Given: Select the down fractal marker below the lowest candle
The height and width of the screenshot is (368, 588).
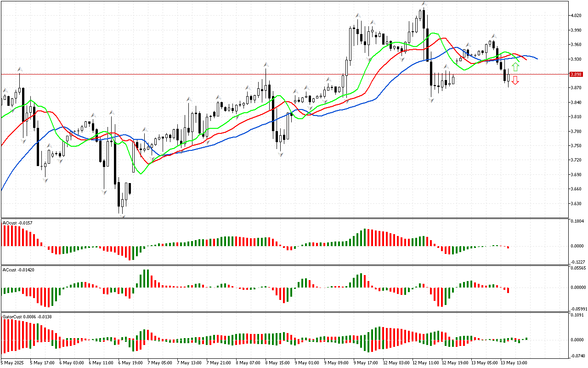Looking at the screenshot, I should 122,215.
